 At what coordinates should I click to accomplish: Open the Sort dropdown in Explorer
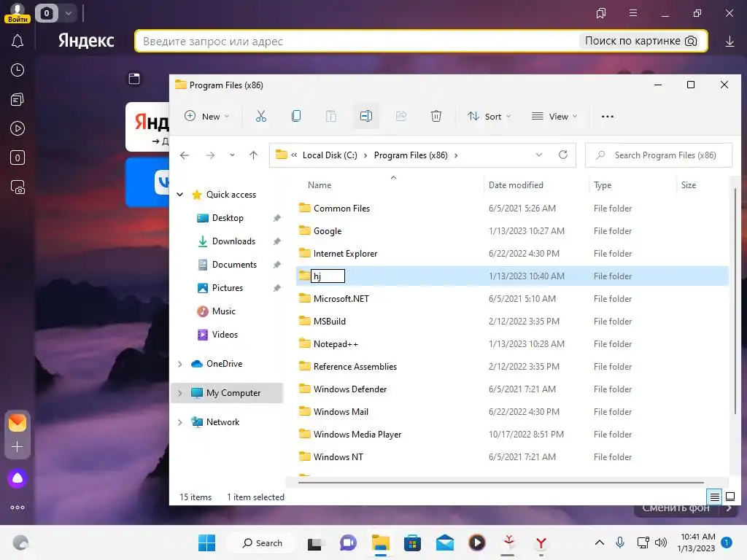click(489, 117)
